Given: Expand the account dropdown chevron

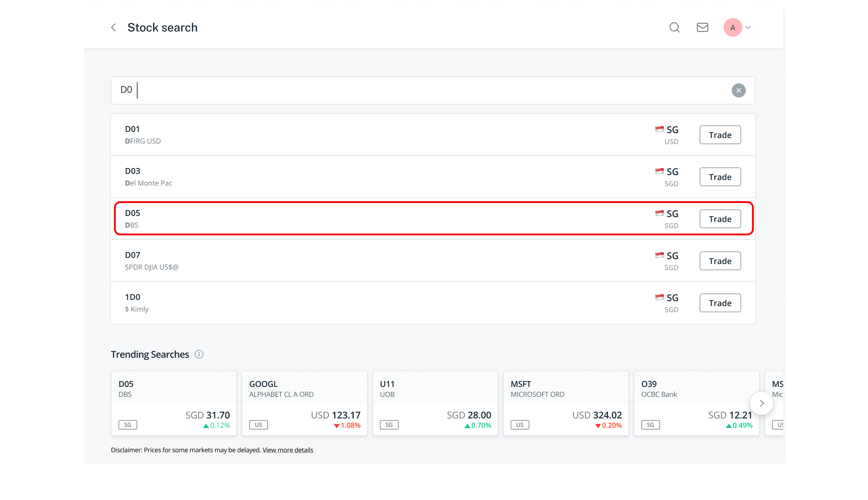Looking at the screenshot, I should pos(748,27).
